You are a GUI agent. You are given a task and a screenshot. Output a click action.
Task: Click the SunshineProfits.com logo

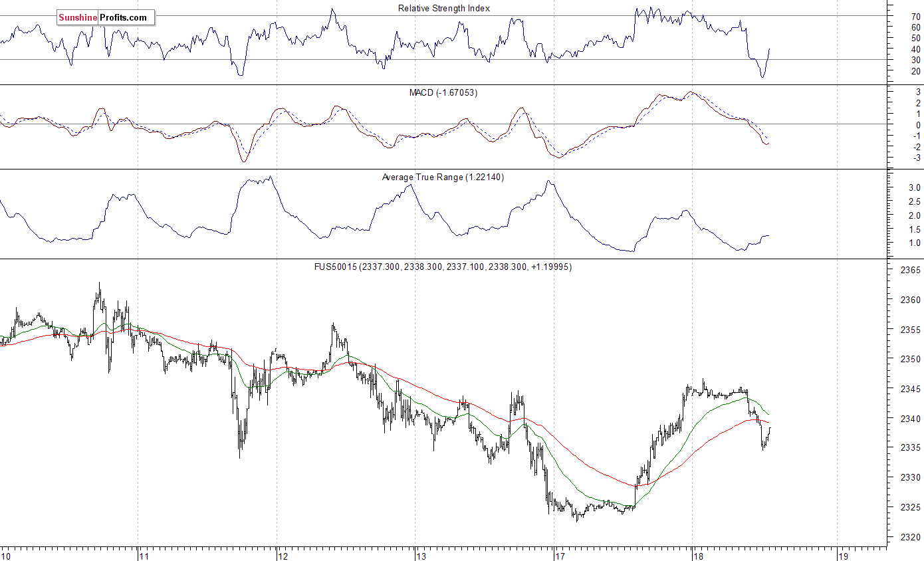click(105, 18)
